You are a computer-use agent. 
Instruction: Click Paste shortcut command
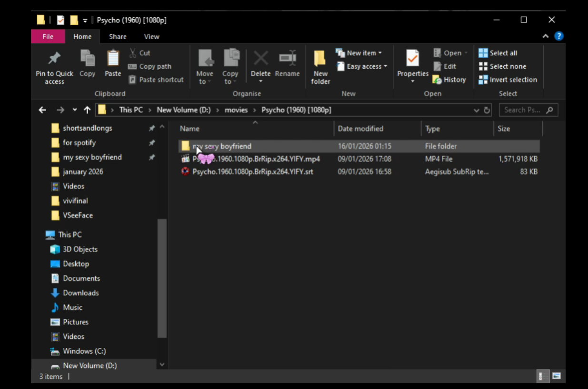tap(156, 80)
